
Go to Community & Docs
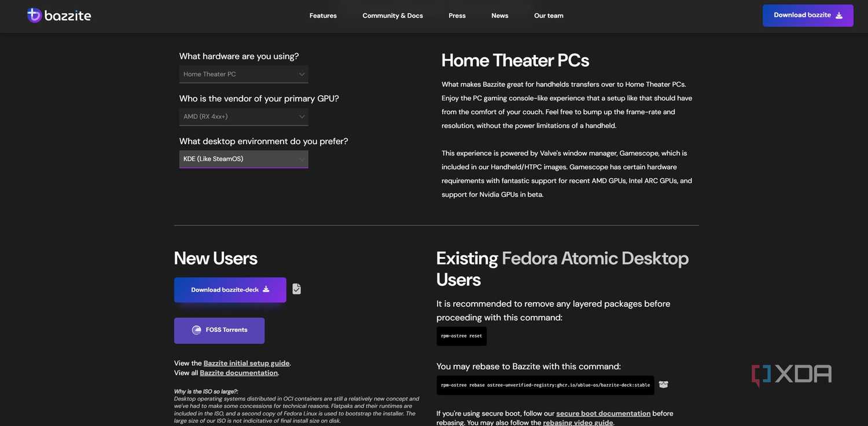coord(393,16)
